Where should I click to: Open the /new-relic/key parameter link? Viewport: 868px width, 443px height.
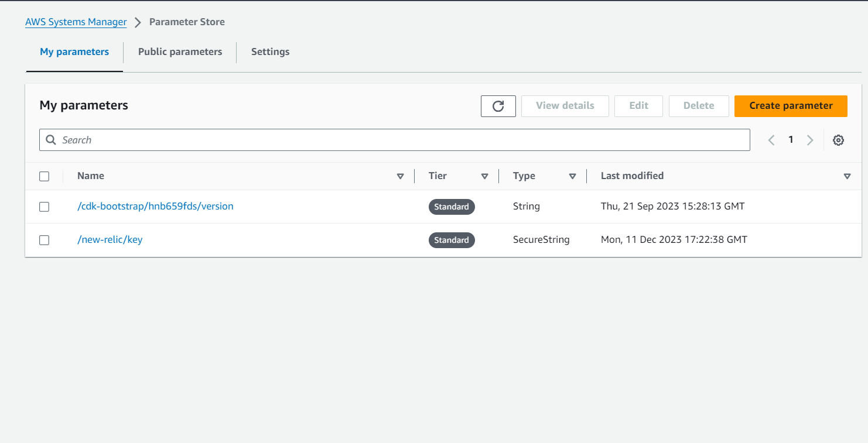tap(110, 239)
